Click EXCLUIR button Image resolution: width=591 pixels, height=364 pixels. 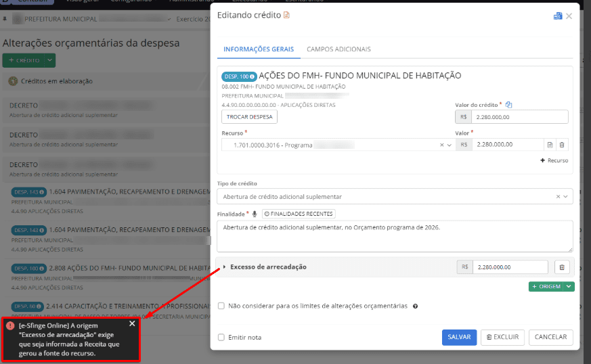[x=503, y=337]
